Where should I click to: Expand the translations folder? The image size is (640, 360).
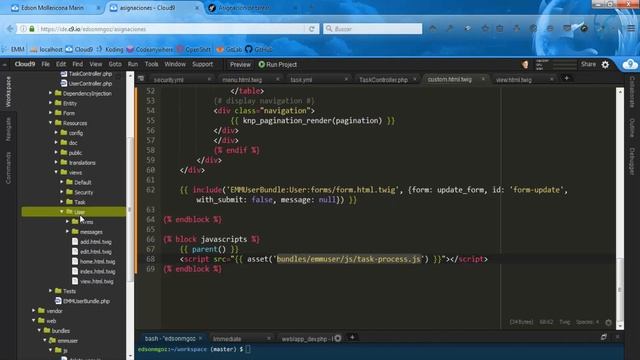click(x=56, y=162)
